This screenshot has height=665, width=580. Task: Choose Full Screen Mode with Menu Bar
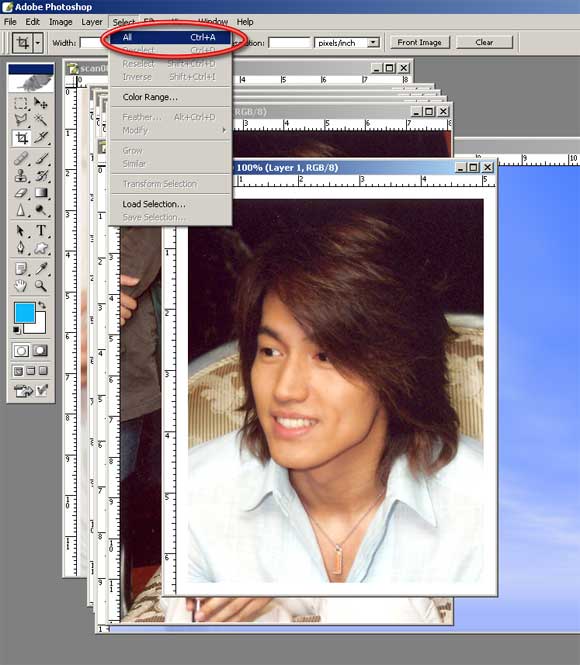click(x=31, y=371)
